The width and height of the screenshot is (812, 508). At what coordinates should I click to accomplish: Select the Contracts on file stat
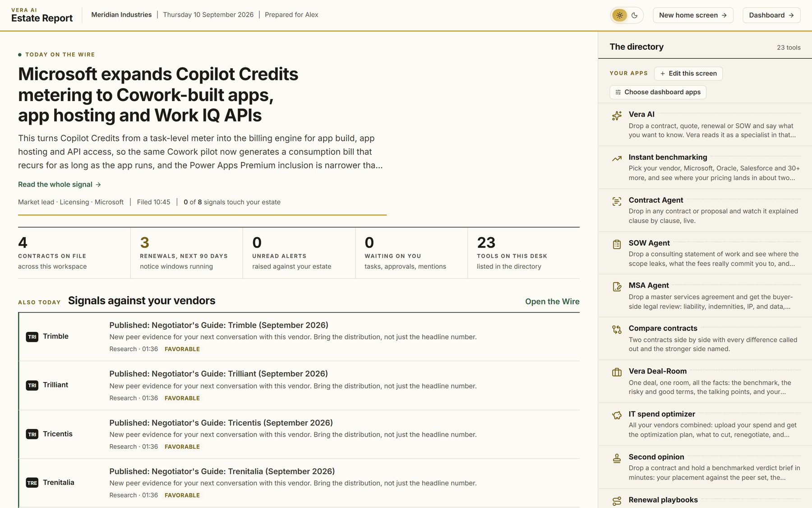coord(74,253)
